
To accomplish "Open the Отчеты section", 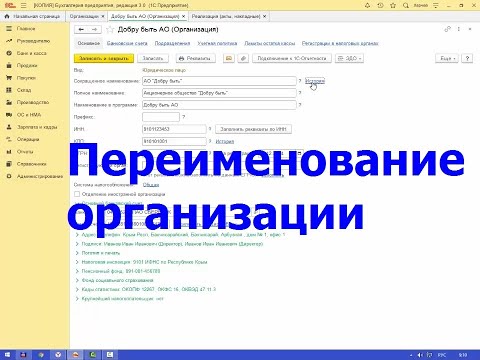I will 25,152.
